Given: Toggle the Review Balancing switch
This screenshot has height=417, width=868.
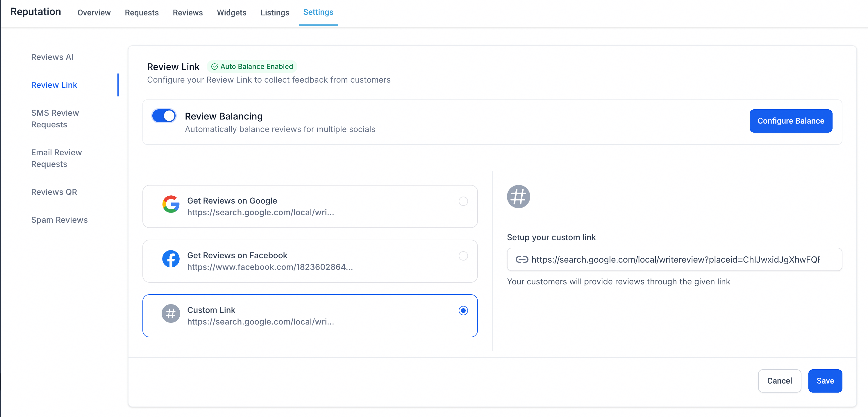Looking at the screenshot, I should coord(164,116).
